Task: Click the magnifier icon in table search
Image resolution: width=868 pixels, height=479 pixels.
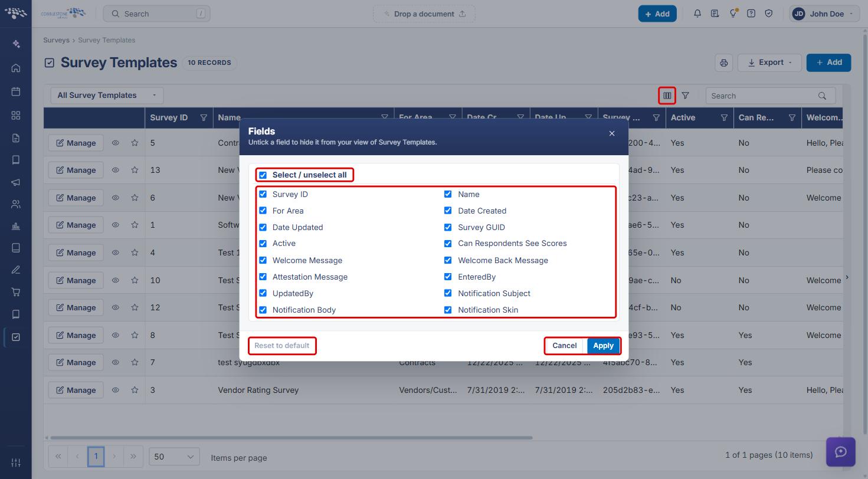Action: tap(822, 96)
